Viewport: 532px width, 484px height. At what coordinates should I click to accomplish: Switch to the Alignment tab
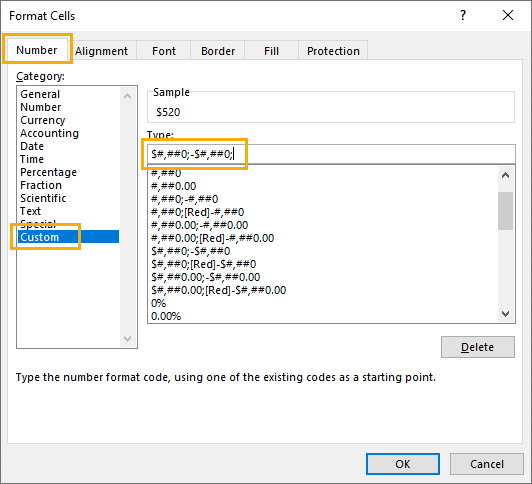(101, 51)
